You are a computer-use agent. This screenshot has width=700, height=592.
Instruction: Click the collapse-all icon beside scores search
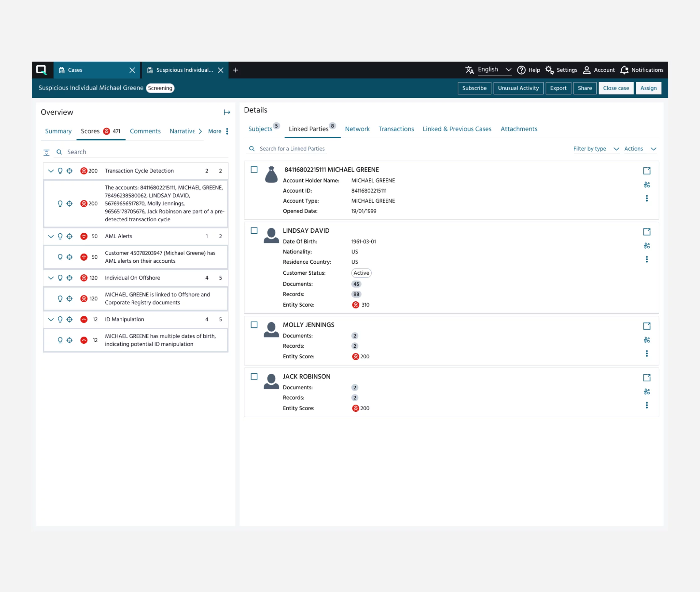pos(47,152)
